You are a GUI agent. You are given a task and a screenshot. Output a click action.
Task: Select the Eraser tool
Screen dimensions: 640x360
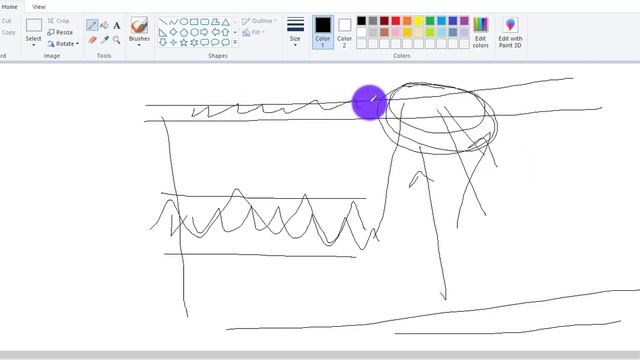(92, 40)
